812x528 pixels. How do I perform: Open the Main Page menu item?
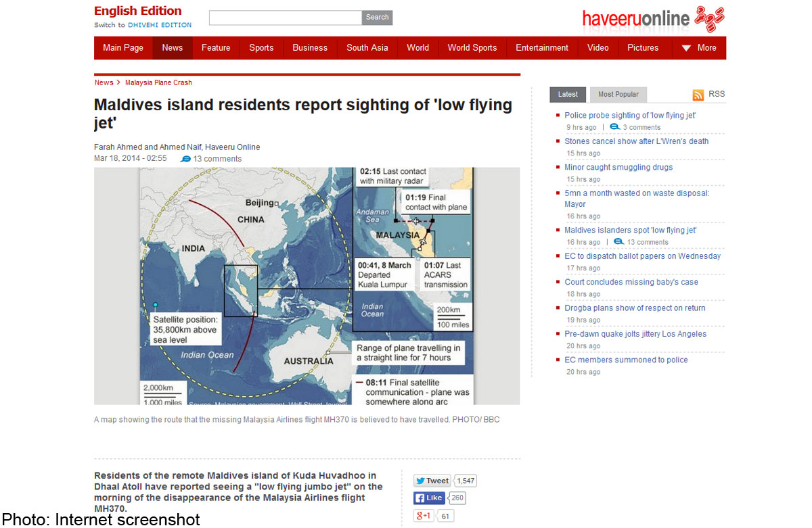coord(123,48)
